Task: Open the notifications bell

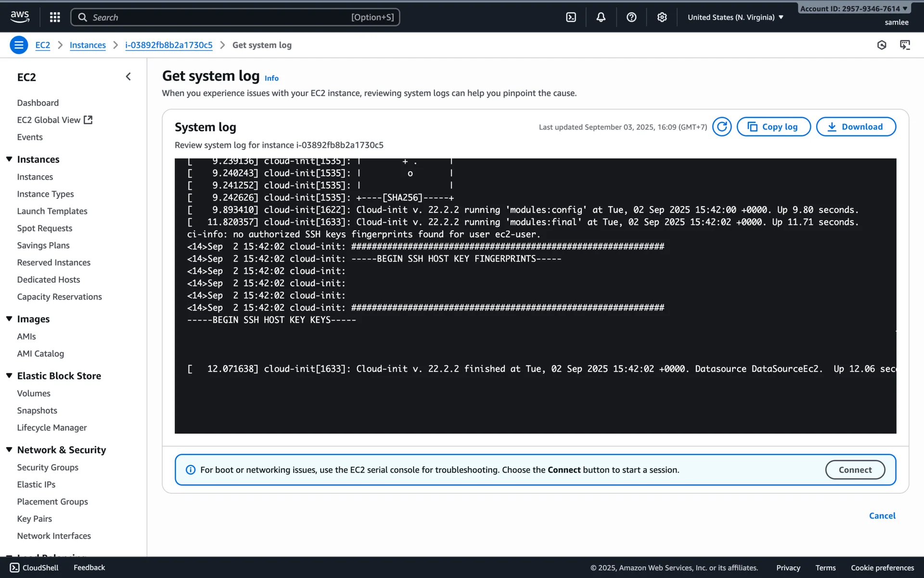Action: point(601,17)
